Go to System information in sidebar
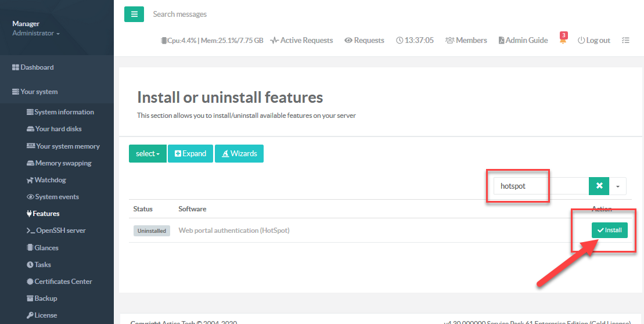The height and width of the screenshot is (324, 644). [x=64, y=112]
